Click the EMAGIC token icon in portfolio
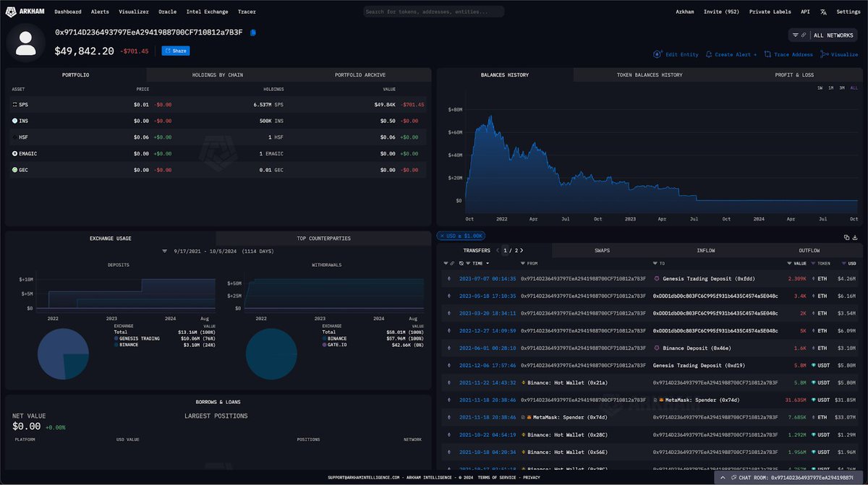Screen dimensions: 868x485 [15, 153]
